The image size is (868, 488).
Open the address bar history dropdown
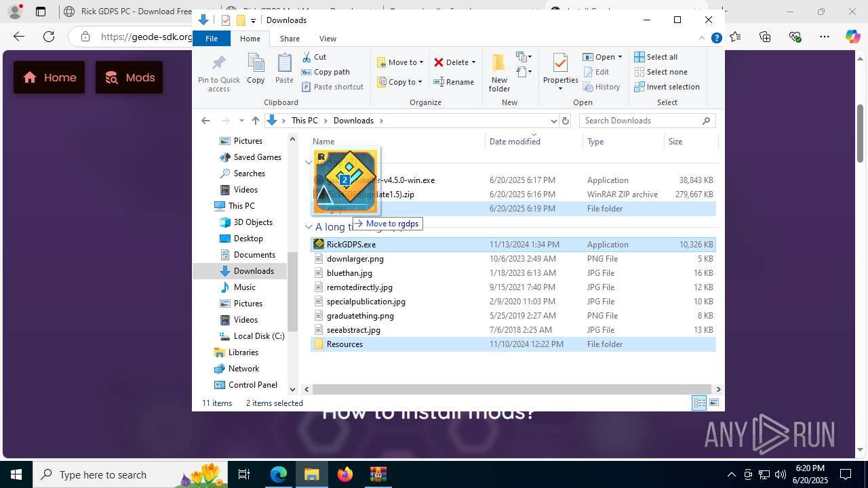(x=553, y=121)
